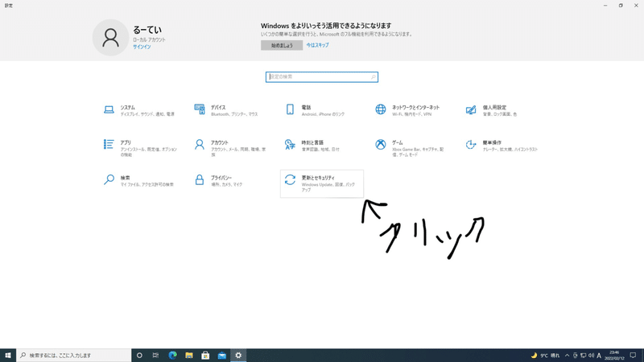Screen dimensions: 644x362
Task: Open Task View from the taskbar
Action: pos(155,356)
